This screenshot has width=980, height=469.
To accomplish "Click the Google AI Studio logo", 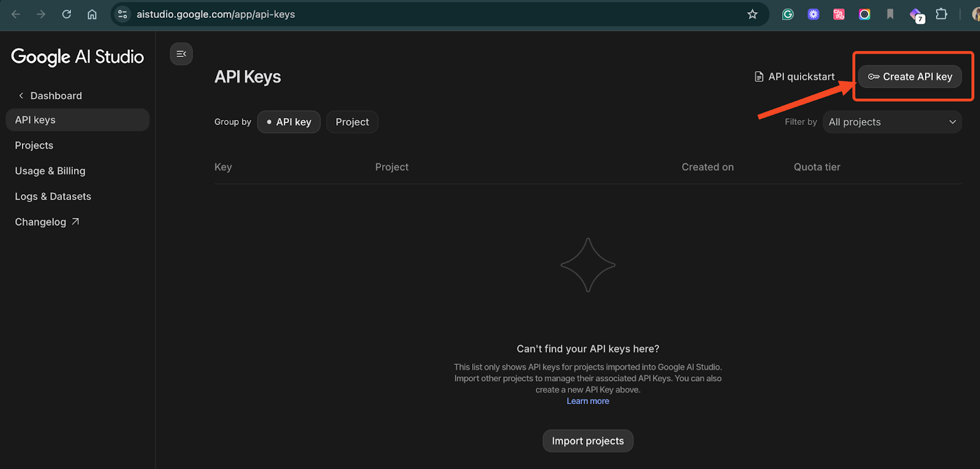I will (x=78, y=57).
